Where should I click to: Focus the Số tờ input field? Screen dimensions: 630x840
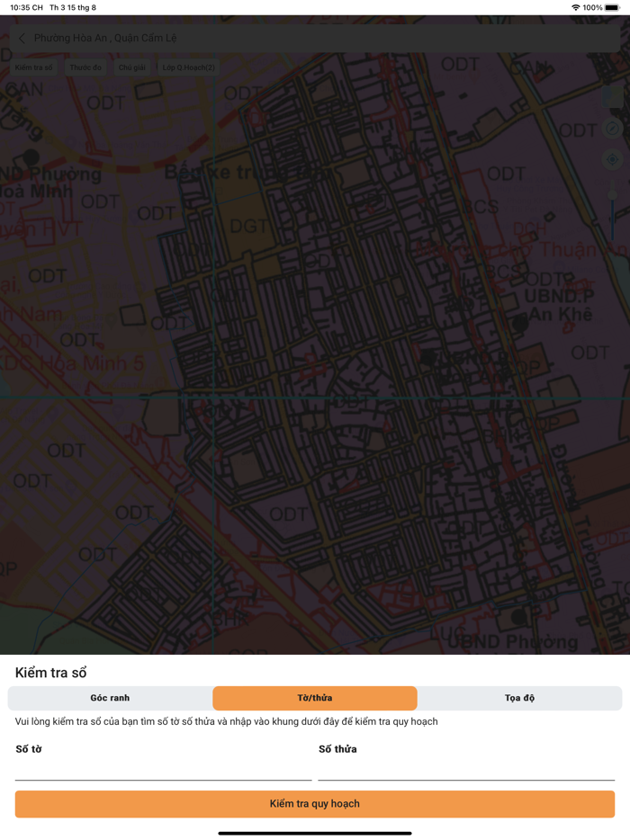(x=163, y=771)
